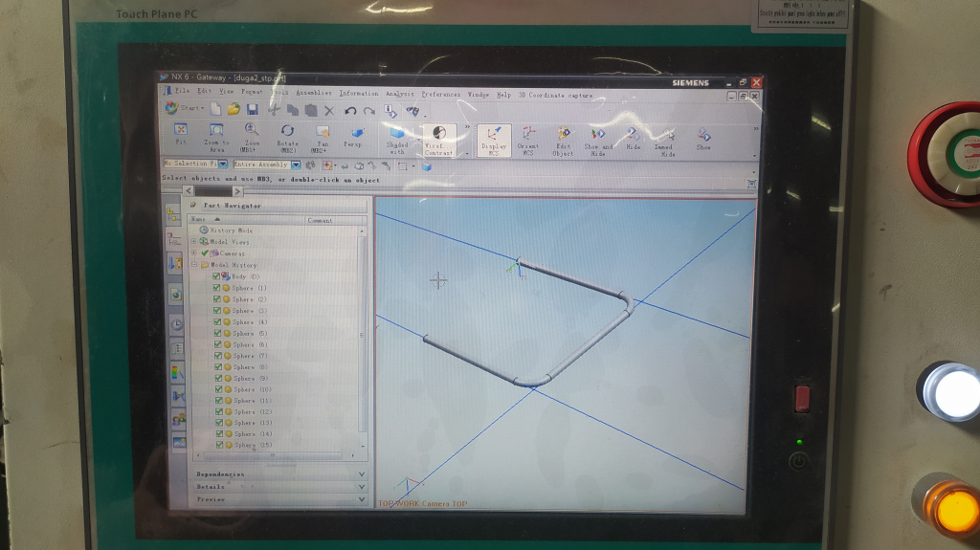980x550 pixels.
Task: Open the Preferences menu
Action: [x=440, y=95]
